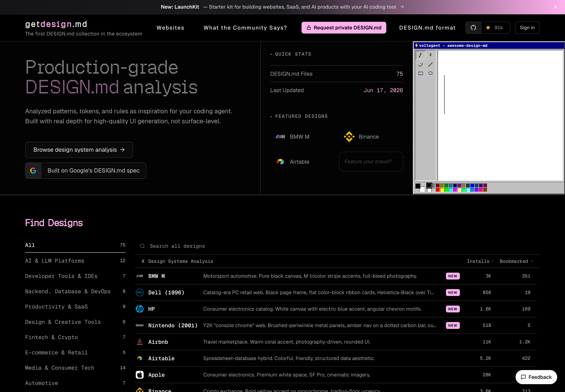Click the Airtable logo in the table row

pos(140,358)
